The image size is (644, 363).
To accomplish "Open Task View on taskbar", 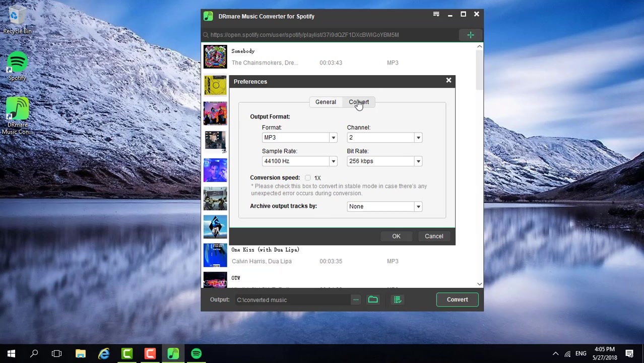I will pos(56,353).
